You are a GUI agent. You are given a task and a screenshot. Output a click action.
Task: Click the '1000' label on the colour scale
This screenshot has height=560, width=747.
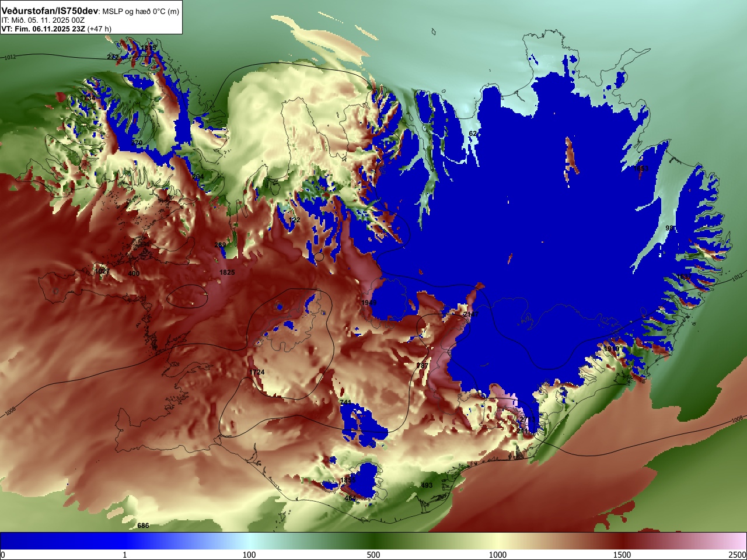click(x=498, y=555)
